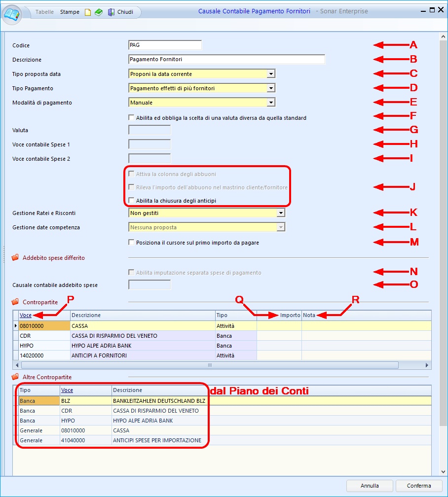Click the Altre Contropartite section icon
The width and height of the screenshot is (448, 497).
tap(15, 377)
